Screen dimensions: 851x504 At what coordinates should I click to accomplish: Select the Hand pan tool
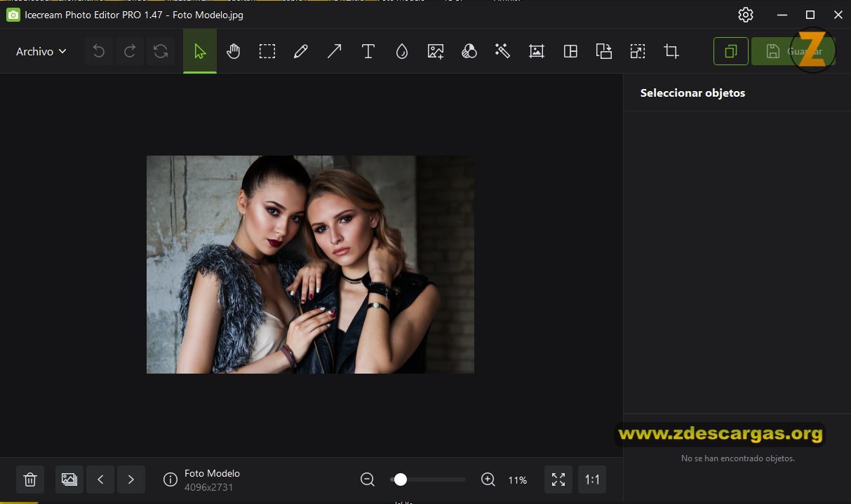(234, 51)
